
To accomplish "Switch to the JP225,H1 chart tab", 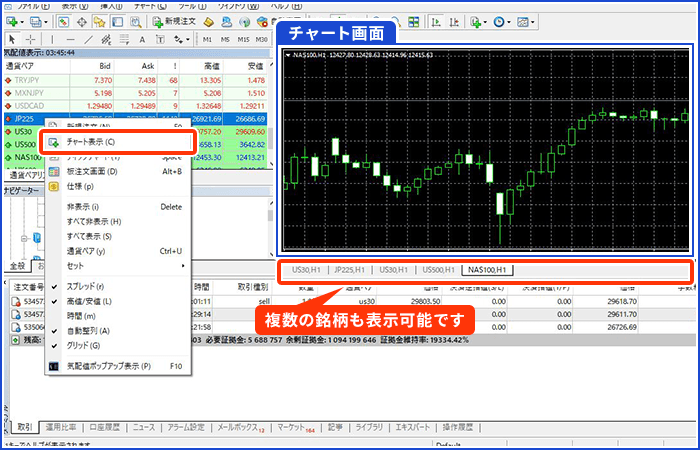I will (x=350, y=270).
